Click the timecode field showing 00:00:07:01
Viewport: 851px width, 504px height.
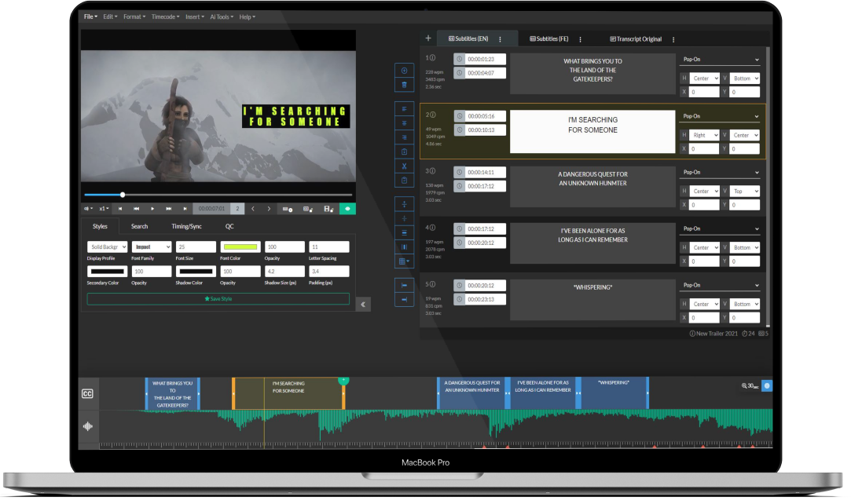[212, 209]
